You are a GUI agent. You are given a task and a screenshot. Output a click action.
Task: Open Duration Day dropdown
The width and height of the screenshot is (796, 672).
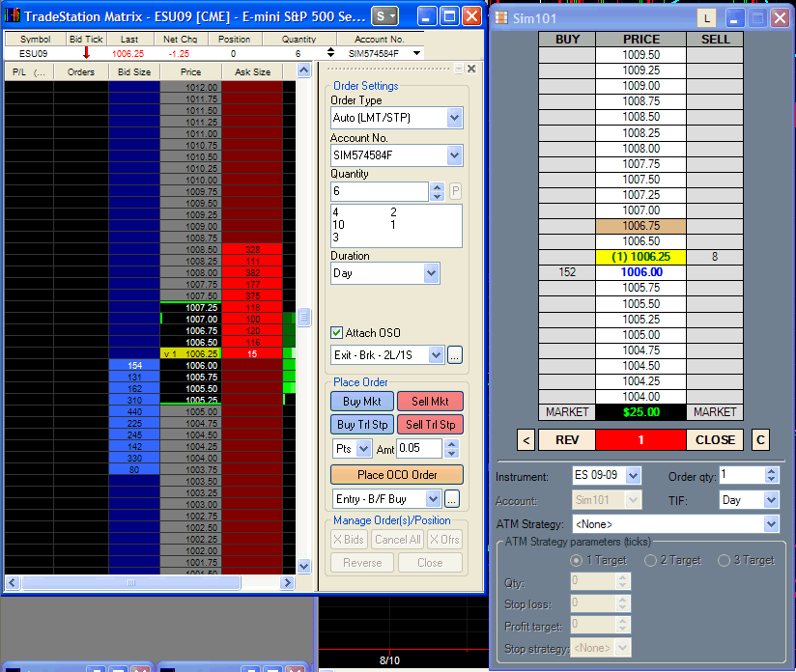(x=431, y=273)
